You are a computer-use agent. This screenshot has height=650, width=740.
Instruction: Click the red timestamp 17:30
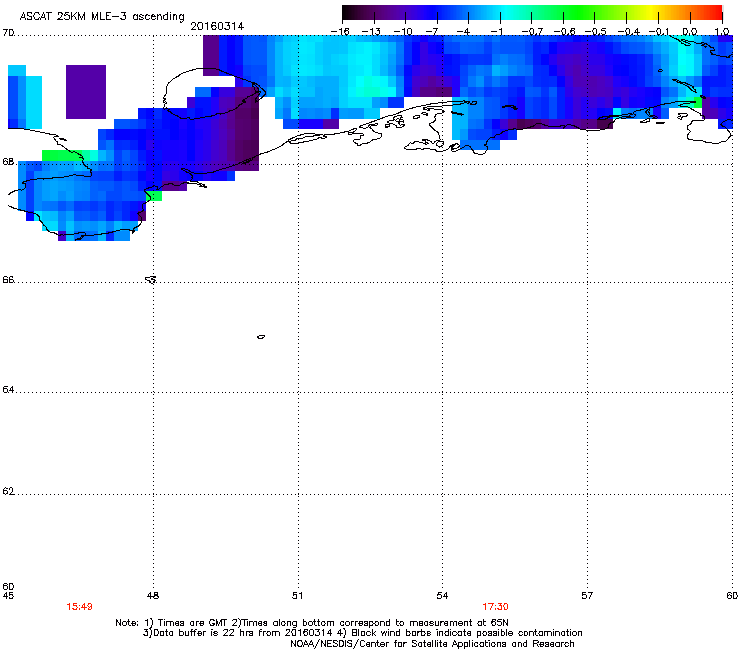pos(495,607)
